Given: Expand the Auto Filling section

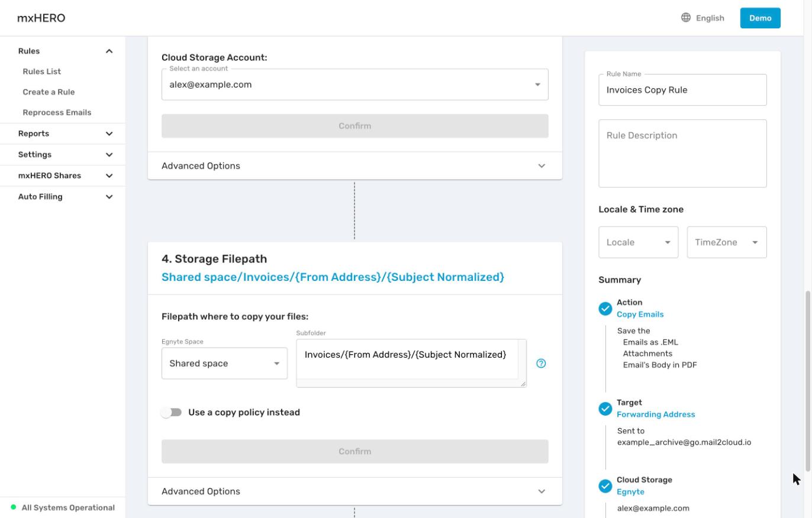Looking at the screenshot, I should pyautogui.click(x=109, y=197).
